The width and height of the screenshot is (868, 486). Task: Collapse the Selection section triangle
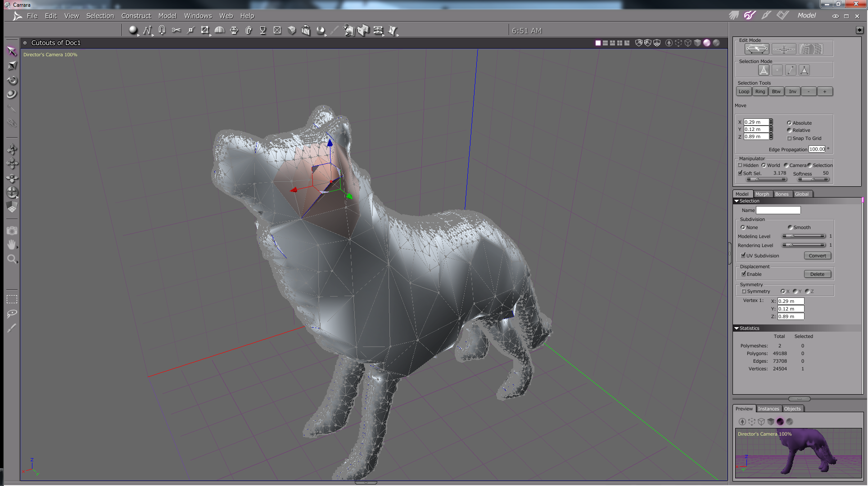pyautogui.click(x=737, y=201)
